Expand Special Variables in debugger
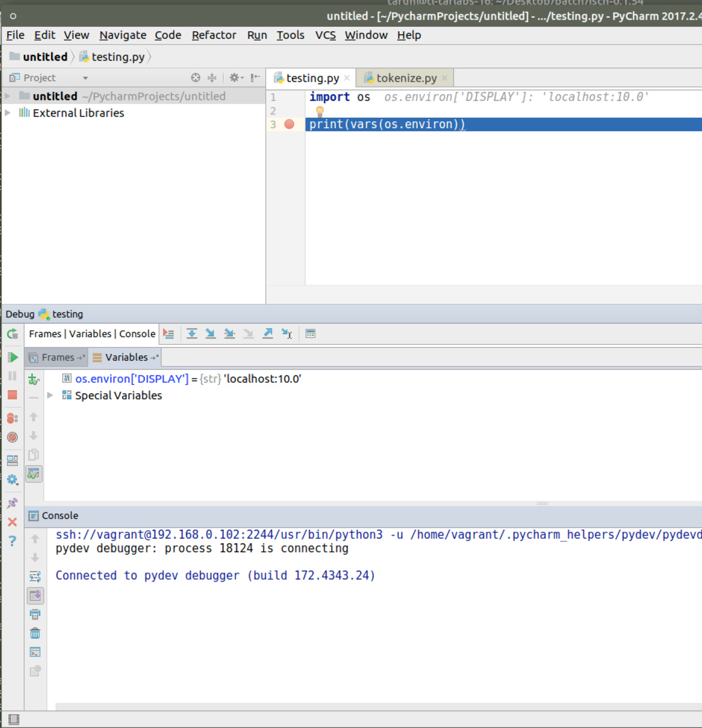This screenshot has height=728, width=702. click(50, 395)
